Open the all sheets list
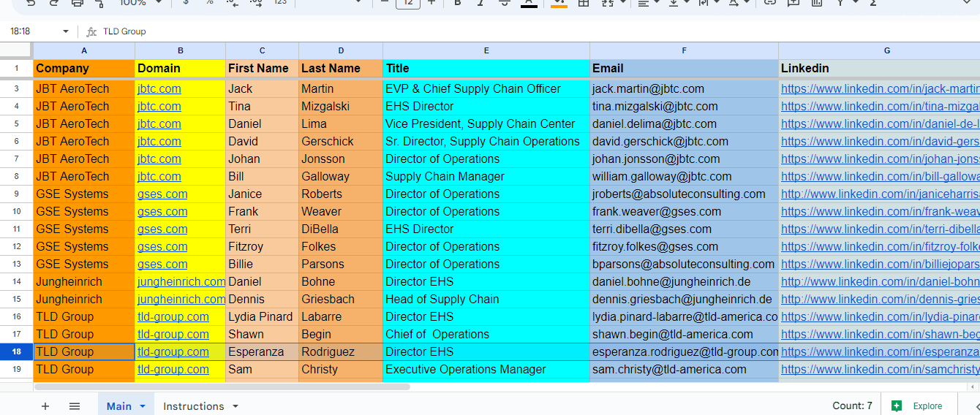Screen dimensions: 980x415 click(x=75, y=406)
